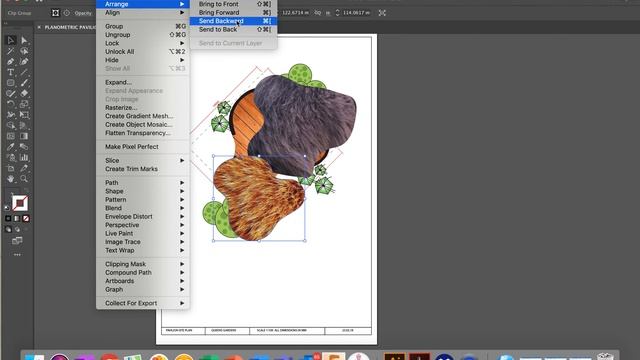Choose Send Backward from Arrange submenu

233,21
